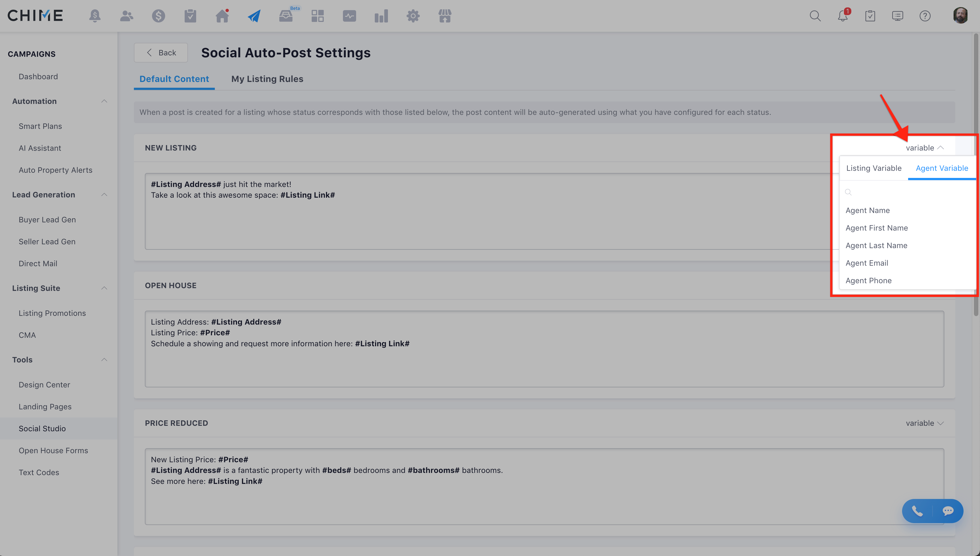Open the tasks clipboard icon in navigation
Image resolution: width=980 pixels, height=556 pixels.
pos(190,16)
